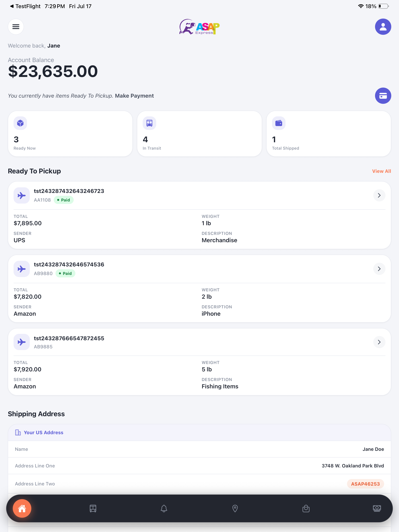This screenshot has height=532, width=399.
Task: Tap Paid badge on AB9880
Action: 65,274
